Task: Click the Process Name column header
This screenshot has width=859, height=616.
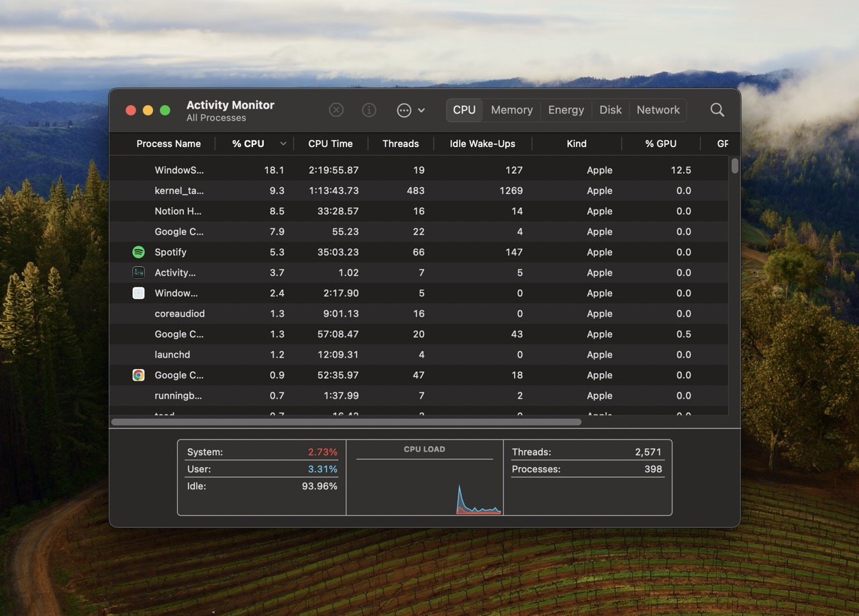Action: coord(168,144)
